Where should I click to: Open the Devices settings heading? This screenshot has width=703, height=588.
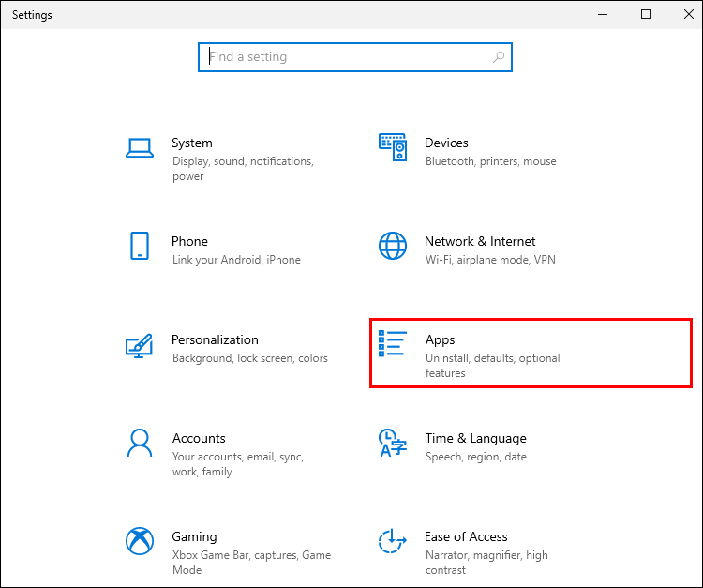[x=446, y=143]
